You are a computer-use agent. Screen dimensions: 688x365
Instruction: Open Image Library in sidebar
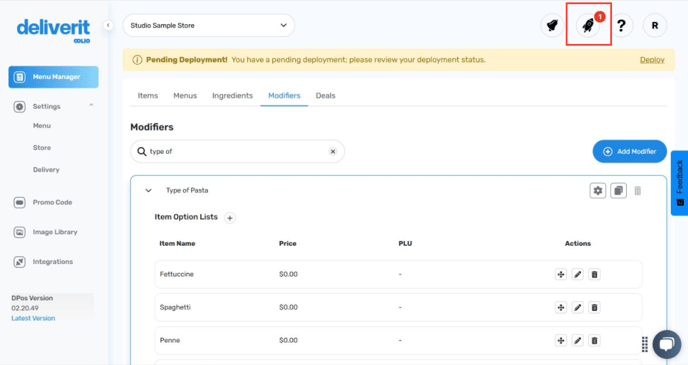[45, 232]
